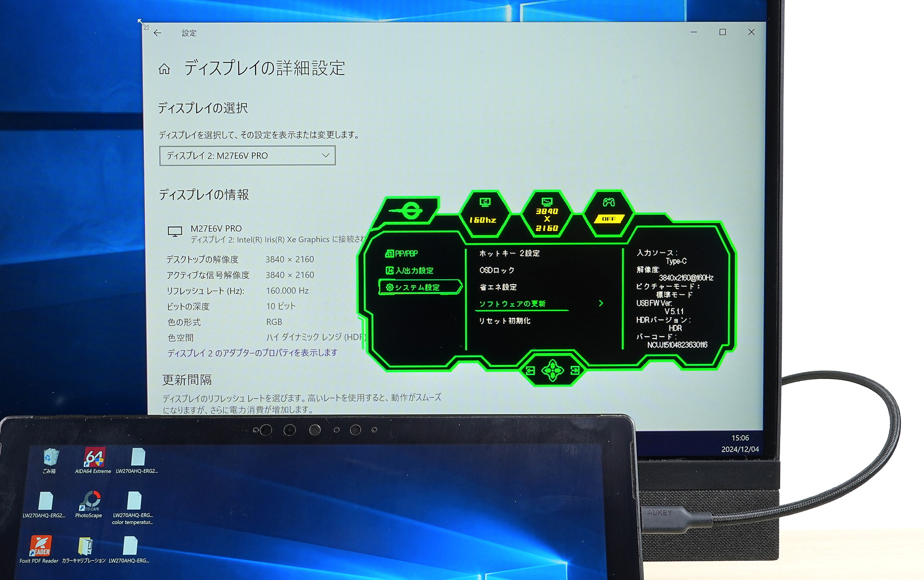Click the taskbar clock showing 15:06

[740, 438]
